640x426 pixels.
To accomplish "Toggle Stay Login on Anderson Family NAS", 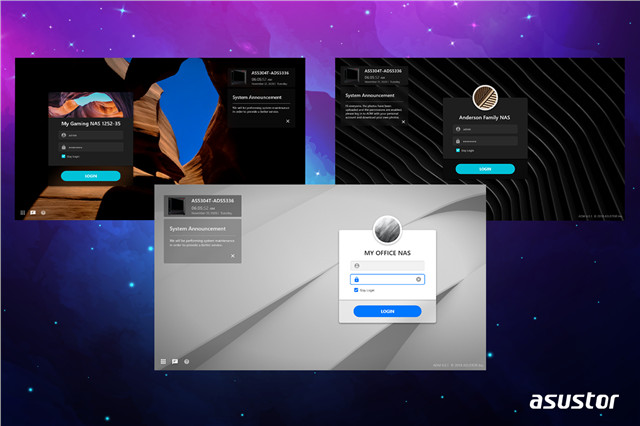I will coord(458,152).
